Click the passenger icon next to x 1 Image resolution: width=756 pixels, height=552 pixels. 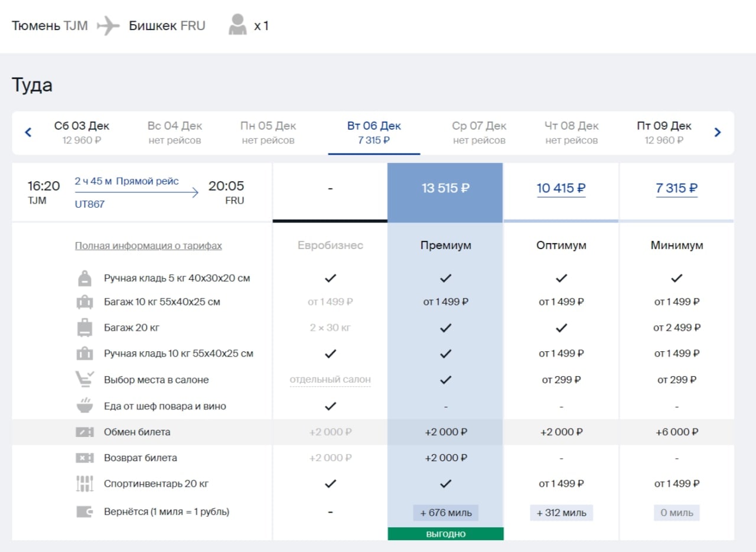[x=237, y=26]
